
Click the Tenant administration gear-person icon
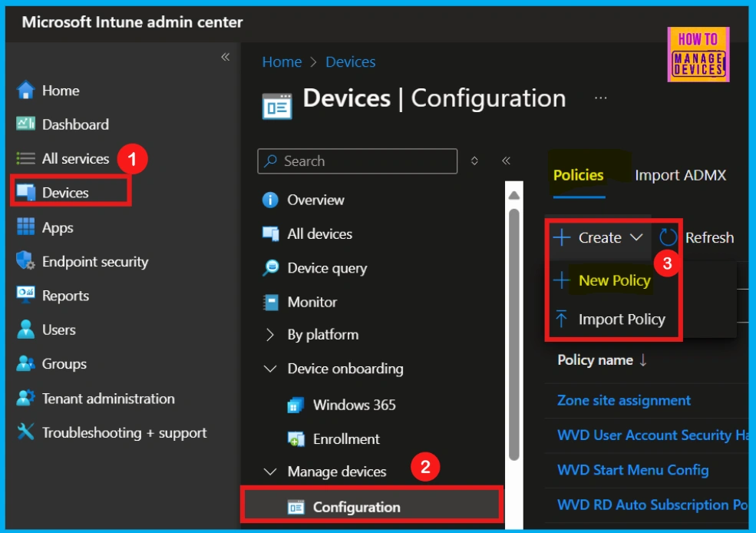(x=25, y=398)
